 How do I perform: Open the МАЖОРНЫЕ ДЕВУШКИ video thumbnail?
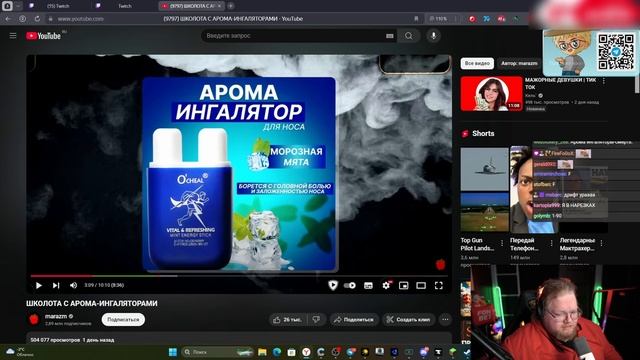pyautogui.click(x=491, y=93)
